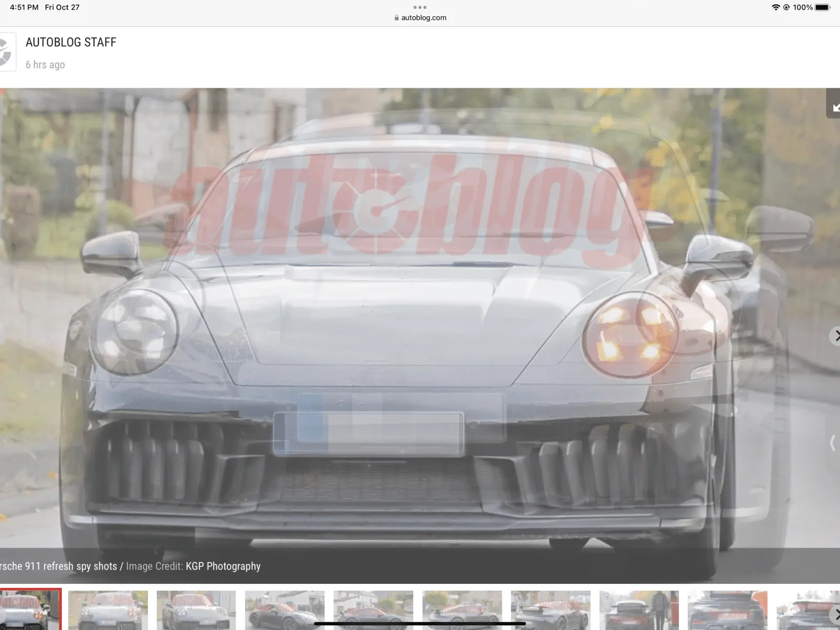Tap the 100% battery percentage text
Image resolution: width=840 pixels, height=630 pixels.
(x=803, y=7)
